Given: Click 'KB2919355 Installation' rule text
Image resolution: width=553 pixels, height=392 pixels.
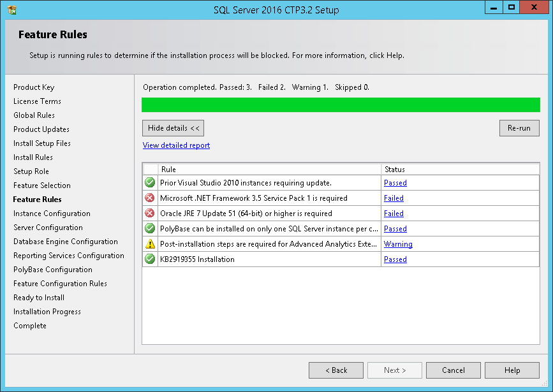Looking at the screenshot, I should tap(197, 259).
